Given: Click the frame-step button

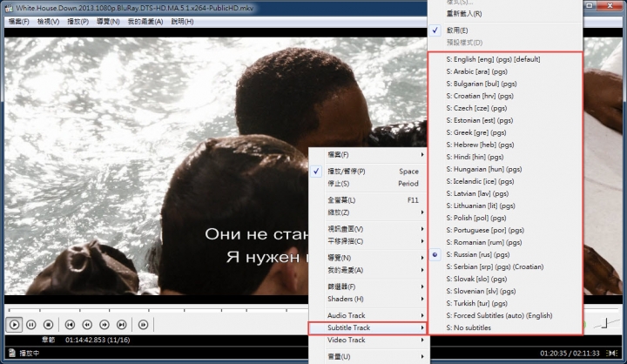Looking at the screenshot, I should click(x=143, y=325).
